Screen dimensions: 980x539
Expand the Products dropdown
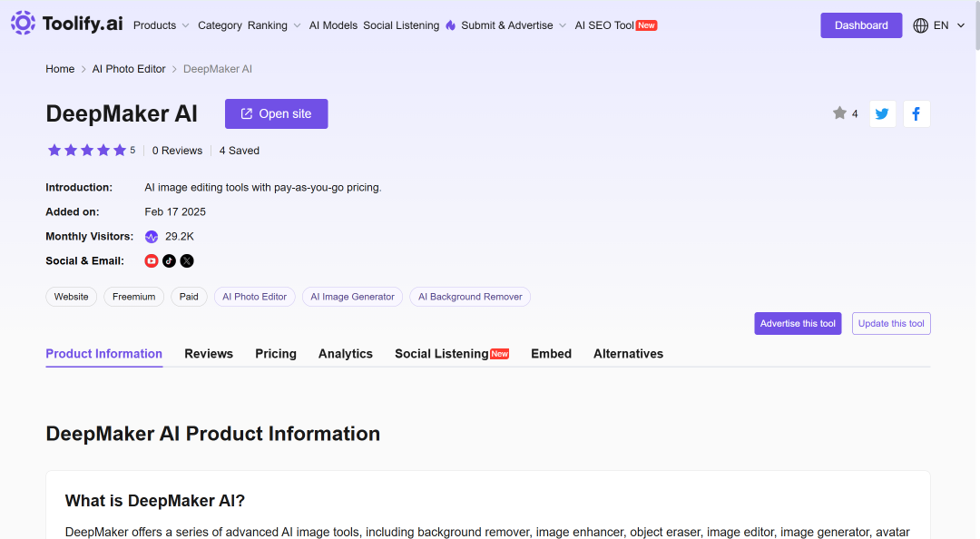[162, 25]
